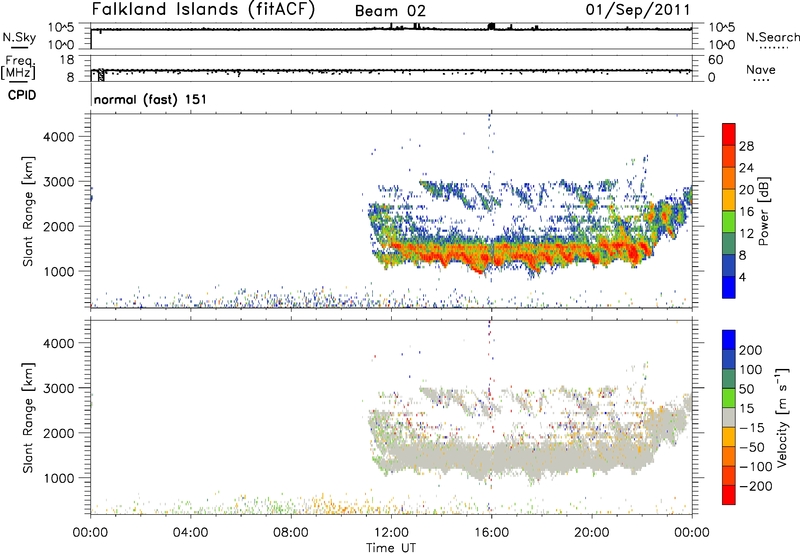Click the '16:00' time tick label

[x=491, y=533]
